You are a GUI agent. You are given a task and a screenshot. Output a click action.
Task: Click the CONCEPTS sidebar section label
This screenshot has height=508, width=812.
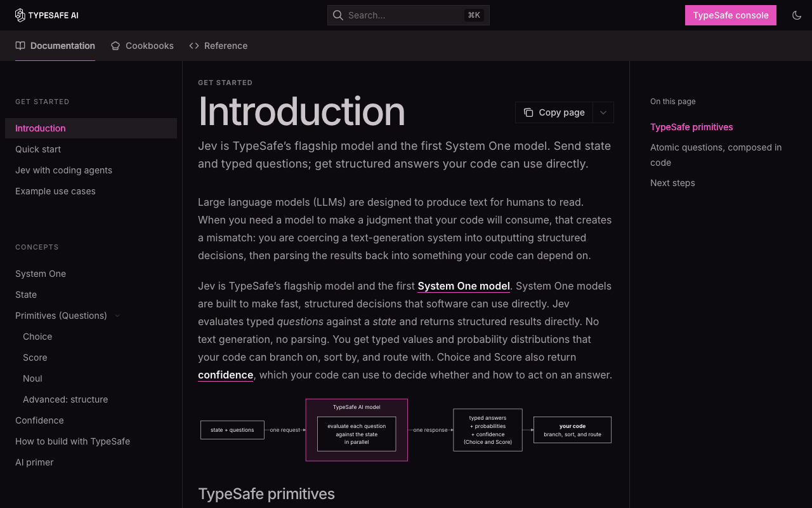coord(37,247)
